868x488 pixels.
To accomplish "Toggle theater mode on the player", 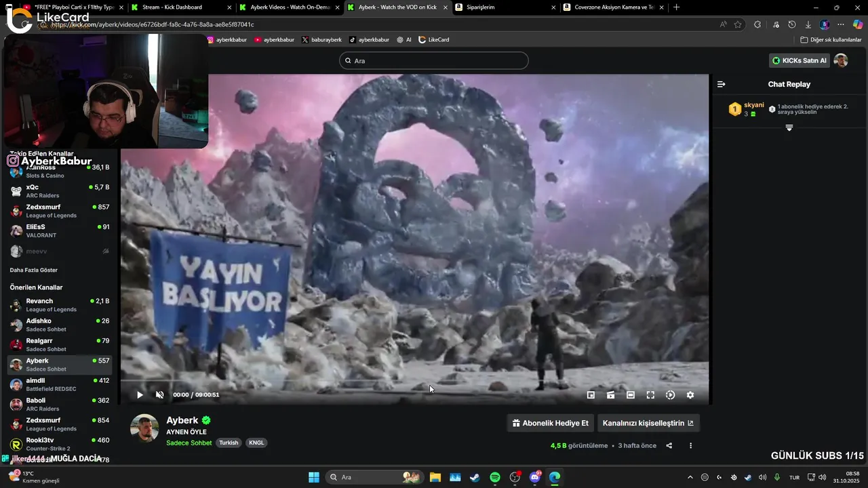I will tap(631, 395).
